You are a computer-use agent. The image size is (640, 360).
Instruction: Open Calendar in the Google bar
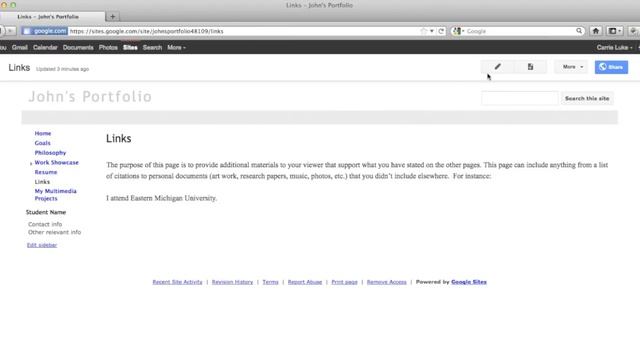pos(45,47)
